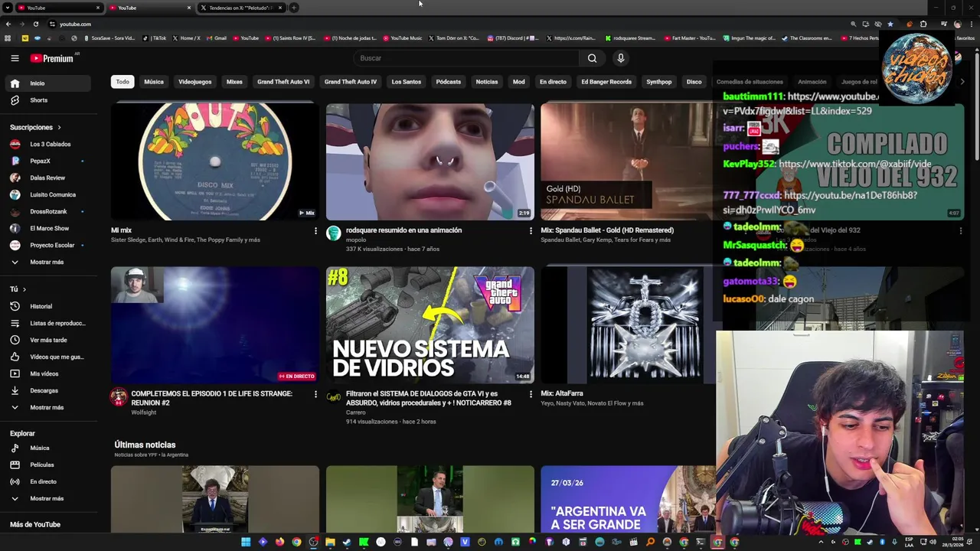Activate voice search microphone

(x=621, y=58)
